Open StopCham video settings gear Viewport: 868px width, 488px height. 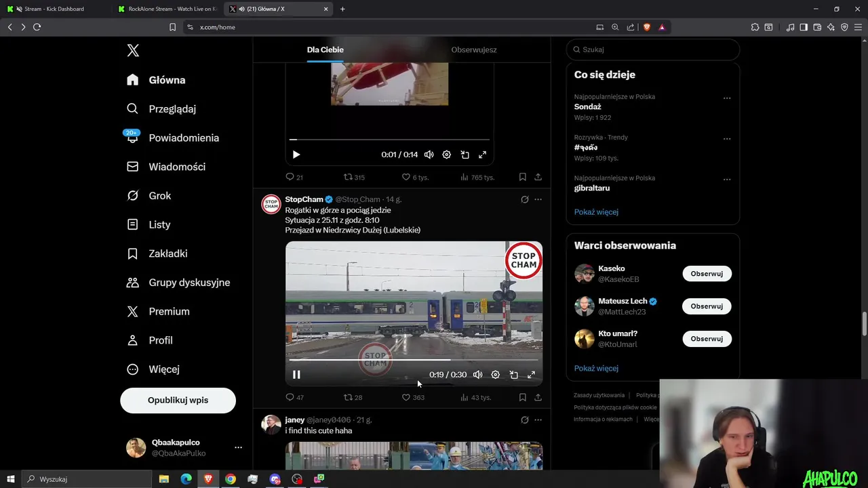tap(495, 375)
